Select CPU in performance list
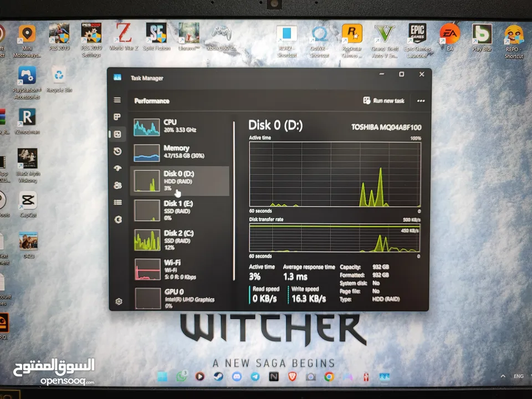This screenshot has width=532, height=399. 180,126
